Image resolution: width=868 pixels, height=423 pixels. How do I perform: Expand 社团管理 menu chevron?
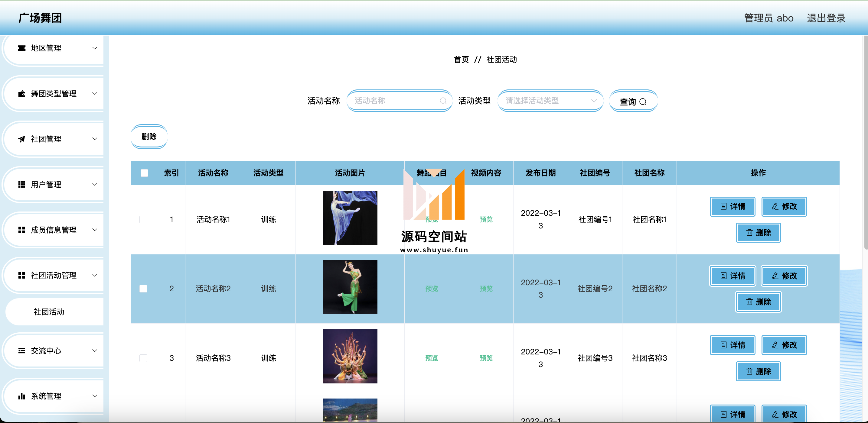click(95, 139)
